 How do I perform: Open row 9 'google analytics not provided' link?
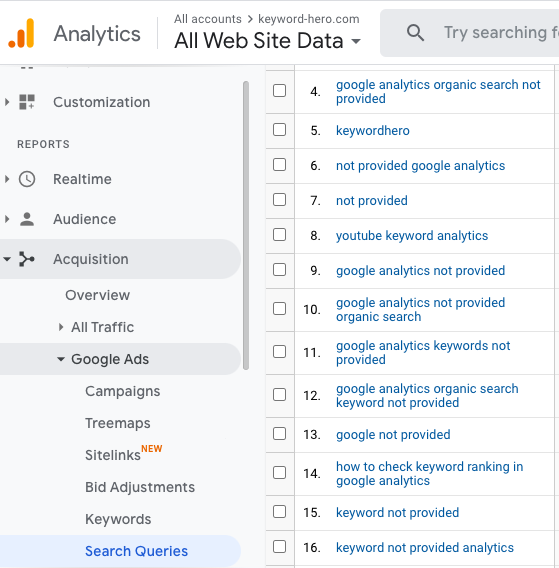(x=420, y=271)
